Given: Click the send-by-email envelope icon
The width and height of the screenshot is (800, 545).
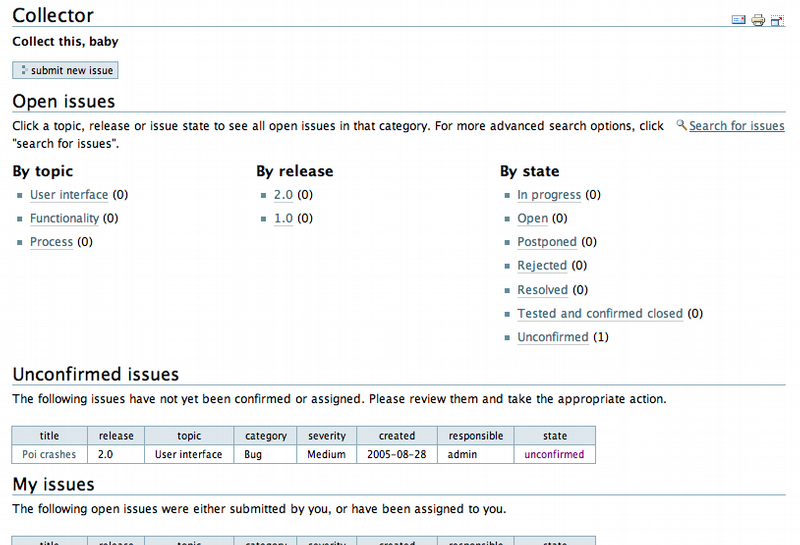Looking at the screenshot, I should tap(739, 19).
